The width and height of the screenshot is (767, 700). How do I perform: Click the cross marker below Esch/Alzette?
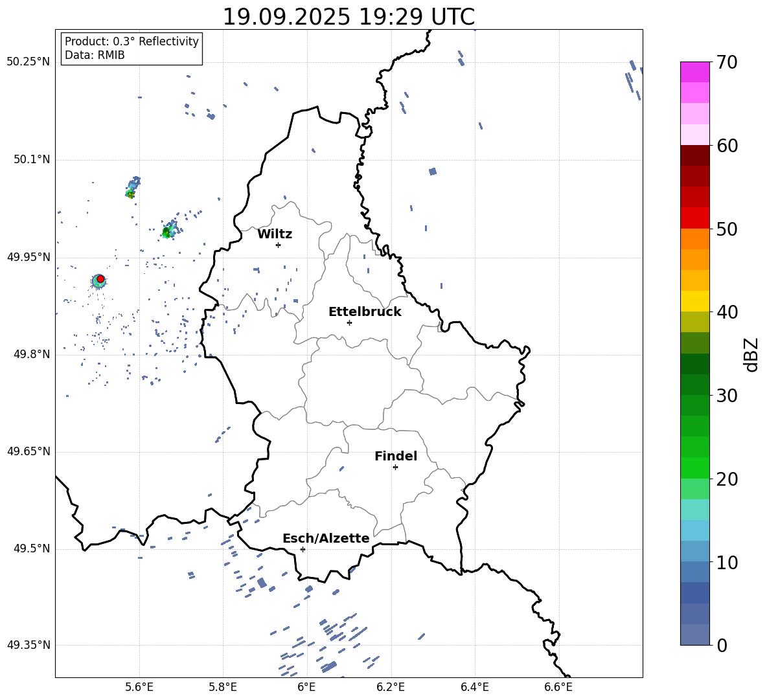tap(303, 549)
